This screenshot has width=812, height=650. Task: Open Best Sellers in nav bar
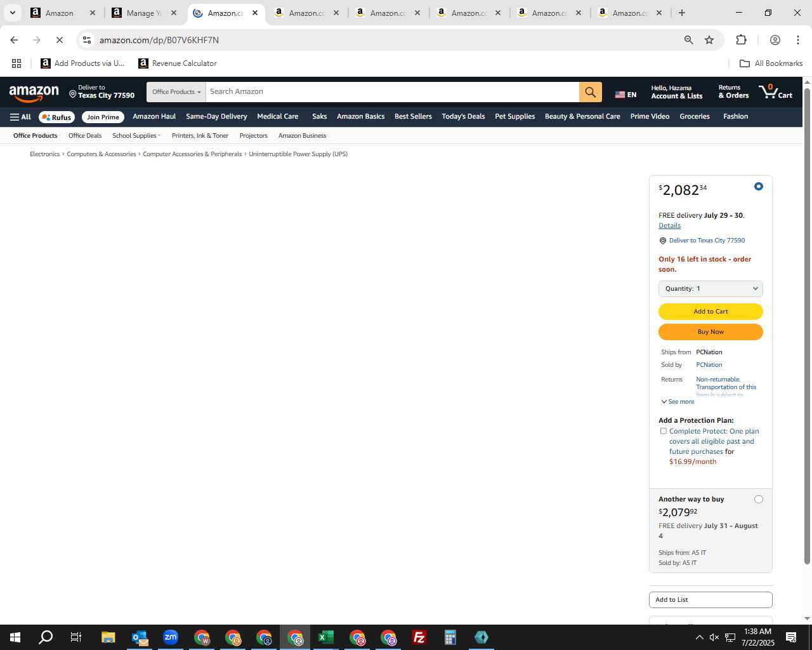click(x=413, y=117)
